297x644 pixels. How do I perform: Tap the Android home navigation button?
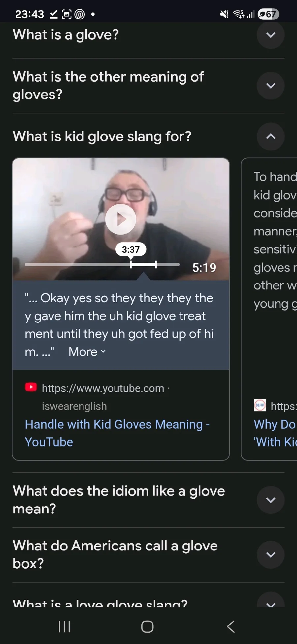click(147, 626)
